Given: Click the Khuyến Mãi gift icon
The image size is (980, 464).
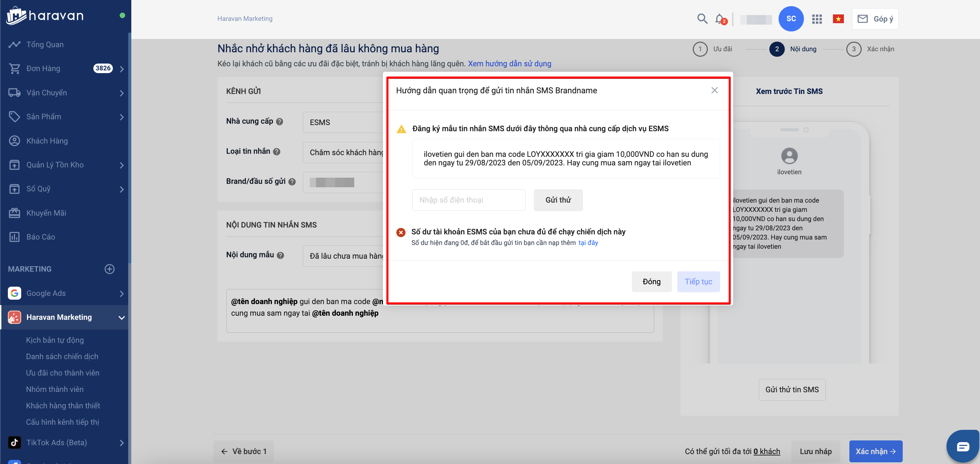Looking at the screenshot, I should [14, 213].
